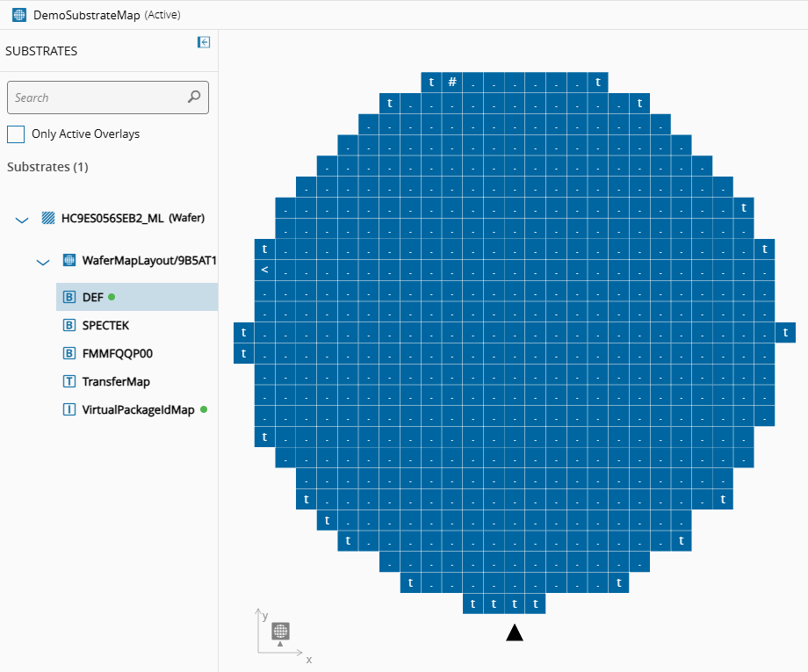
Task: Click the green active dot beside DEF
Action: pyautogui.click(x=112, y=297)
